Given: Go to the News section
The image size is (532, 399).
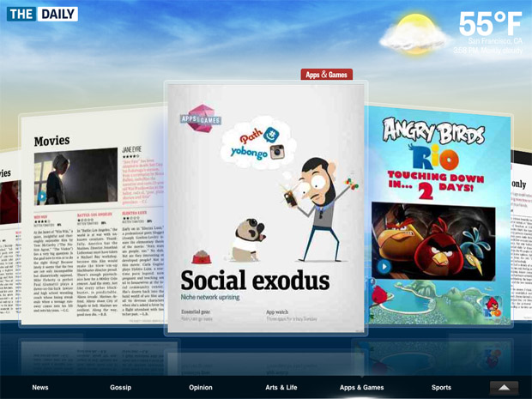Looking at the screenshot, I should tap(40, 387).
